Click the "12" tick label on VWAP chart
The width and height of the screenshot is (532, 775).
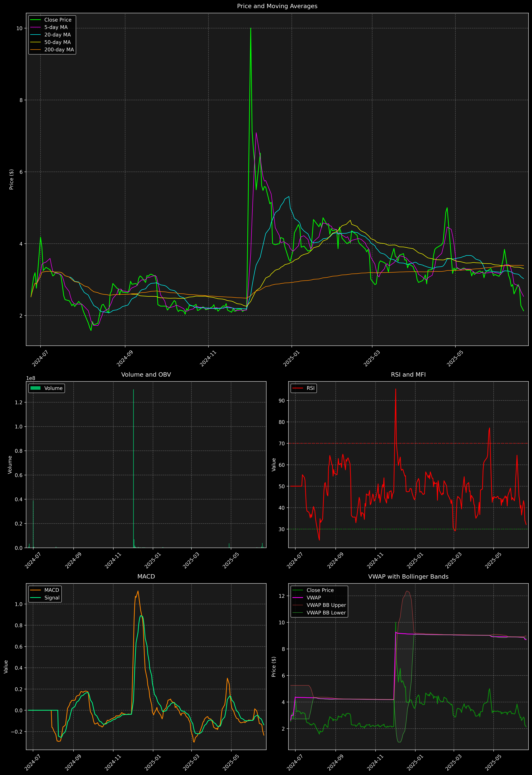coord(282,596)
